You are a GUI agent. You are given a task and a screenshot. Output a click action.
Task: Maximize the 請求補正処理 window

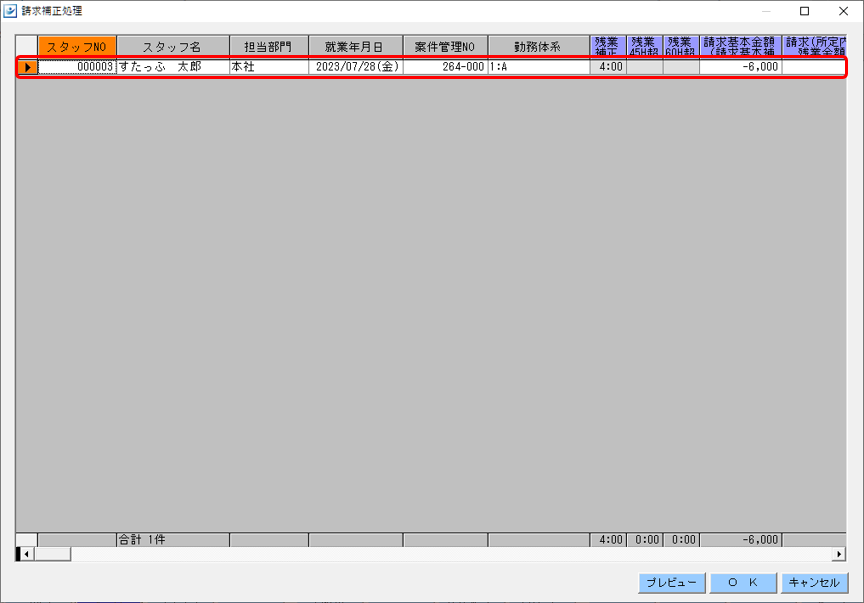click(804, 11)
